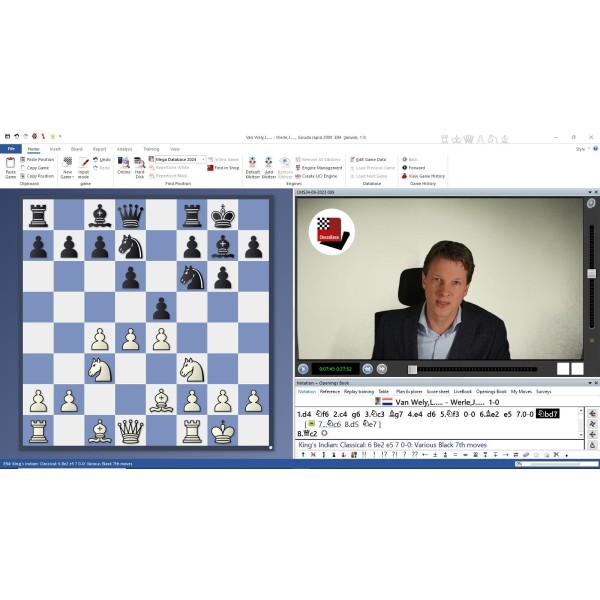This screenshot has height=600, width=600.
Task: Open the Reference tab
Action: pos(329,391)
